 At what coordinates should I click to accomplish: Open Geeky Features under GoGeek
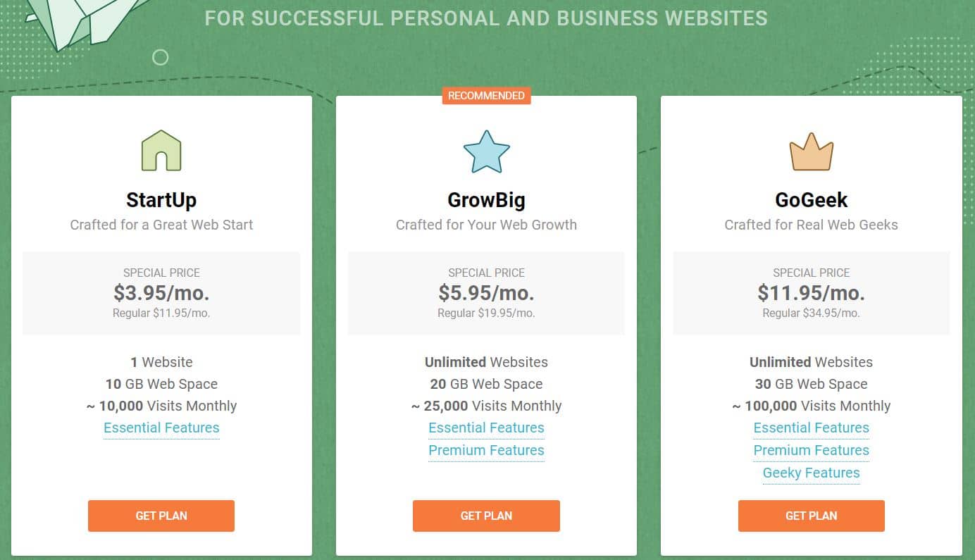click(812, 473)
